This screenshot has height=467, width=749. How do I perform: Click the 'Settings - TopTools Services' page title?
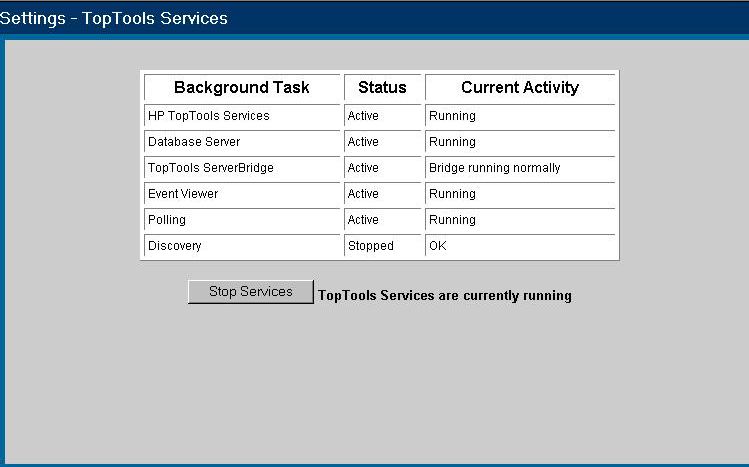coord(114,18)
